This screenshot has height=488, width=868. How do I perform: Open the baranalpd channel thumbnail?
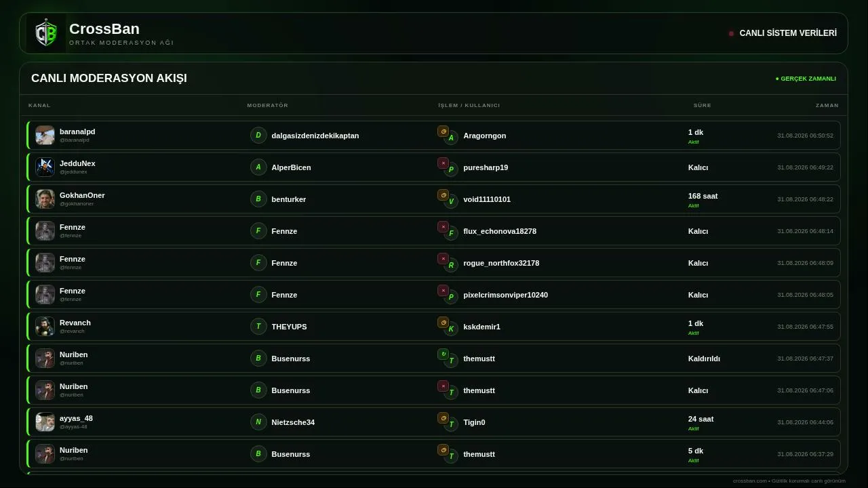click(x=45, y=136)
